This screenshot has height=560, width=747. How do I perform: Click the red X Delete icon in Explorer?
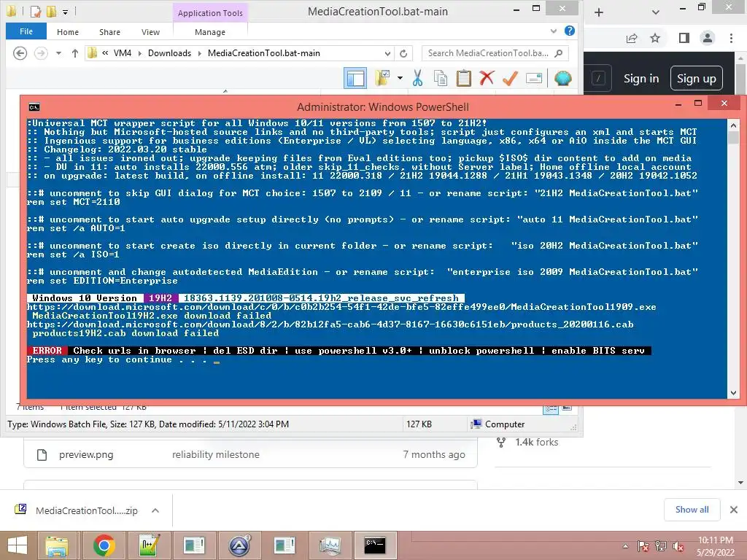click(487, 78)
